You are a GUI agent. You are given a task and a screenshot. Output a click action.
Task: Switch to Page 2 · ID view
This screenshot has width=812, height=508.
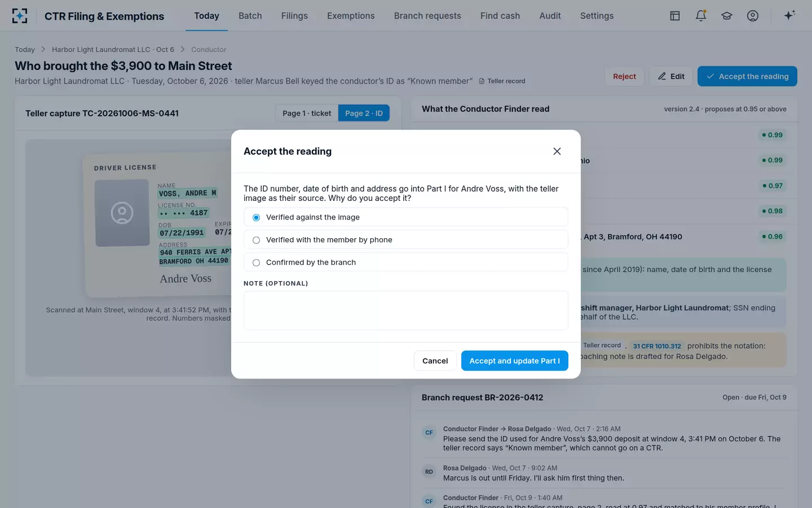364,113
